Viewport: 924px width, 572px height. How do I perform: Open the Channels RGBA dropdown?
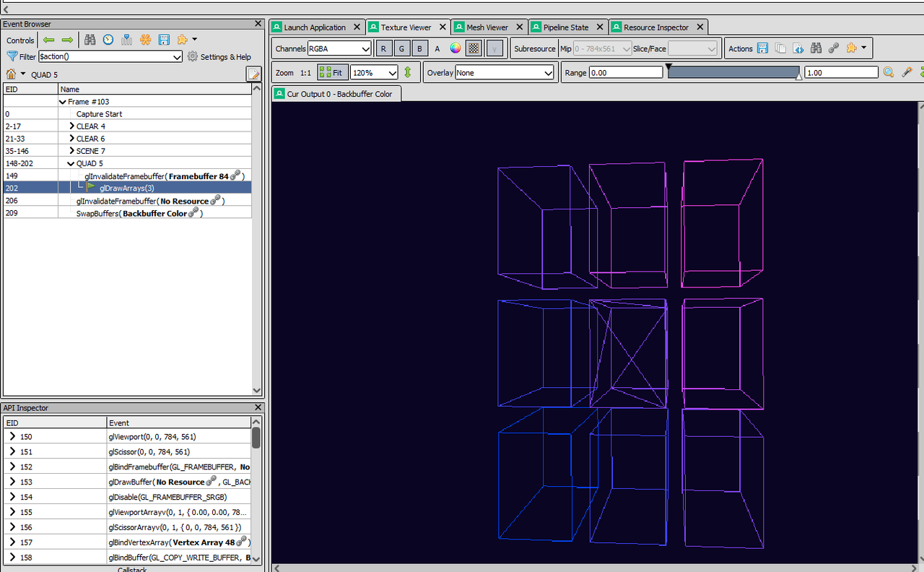tap(339, 48)
